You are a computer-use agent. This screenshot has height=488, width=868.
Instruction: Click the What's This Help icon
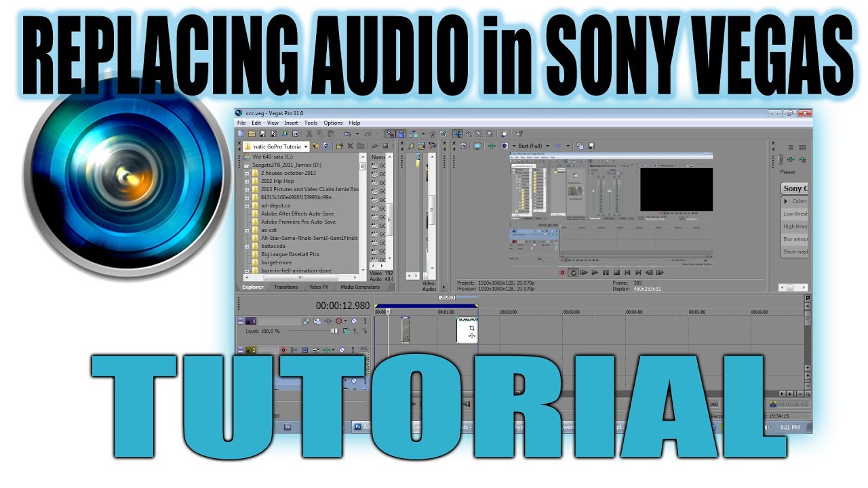pyautogui.click(x=519, y=134)
